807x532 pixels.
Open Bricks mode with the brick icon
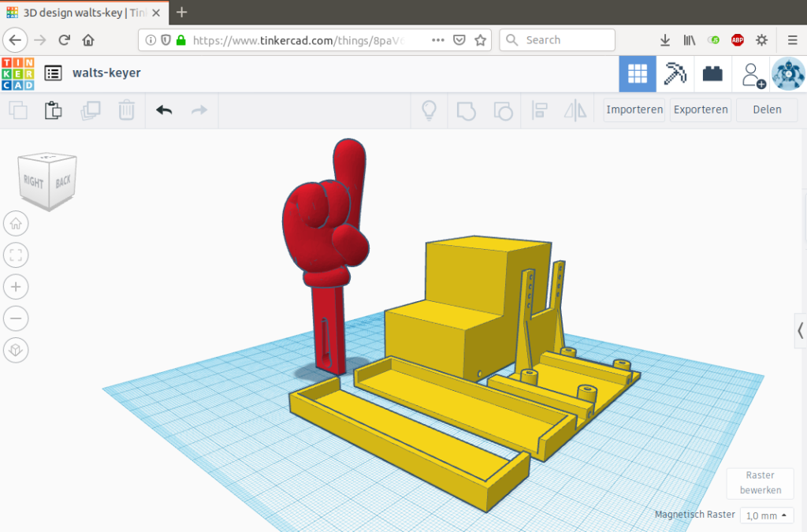point(713,74)
